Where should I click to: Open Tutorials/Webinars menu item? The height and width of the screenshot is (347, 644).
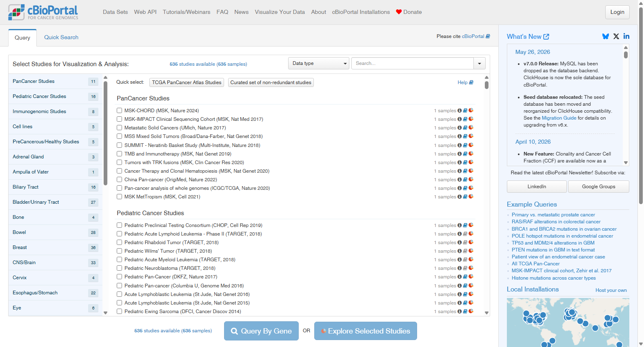pyautogui.click(x=187, y=12)
